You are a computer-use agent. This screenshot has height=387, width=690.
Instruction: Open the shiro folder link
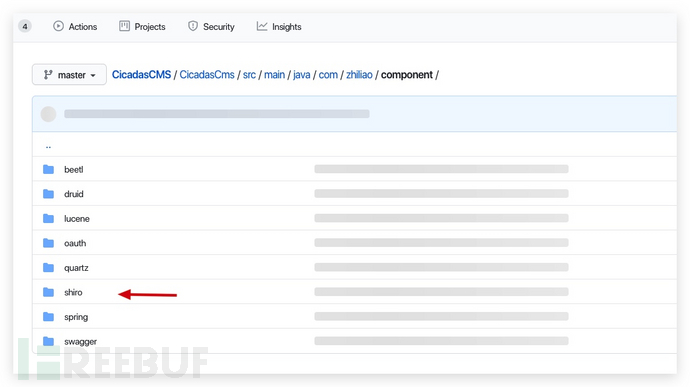pos(73,292)
